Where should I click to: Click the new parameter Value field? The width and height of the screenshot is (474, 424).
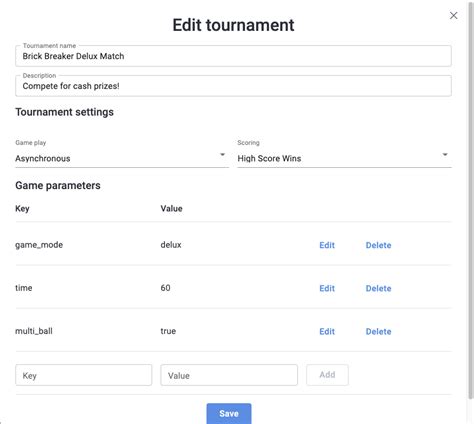click(229, 375)
